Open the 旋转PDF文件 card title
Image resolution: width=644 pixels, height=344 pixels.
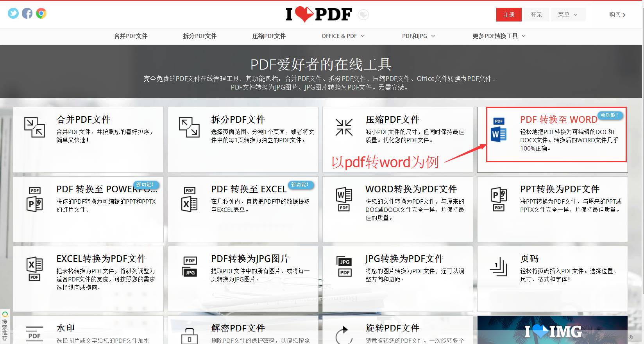click(392, 328)
